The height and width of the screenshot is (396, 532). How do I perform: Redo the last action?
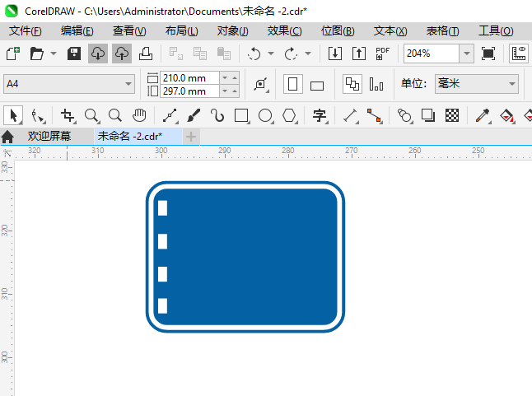(291, 54)
